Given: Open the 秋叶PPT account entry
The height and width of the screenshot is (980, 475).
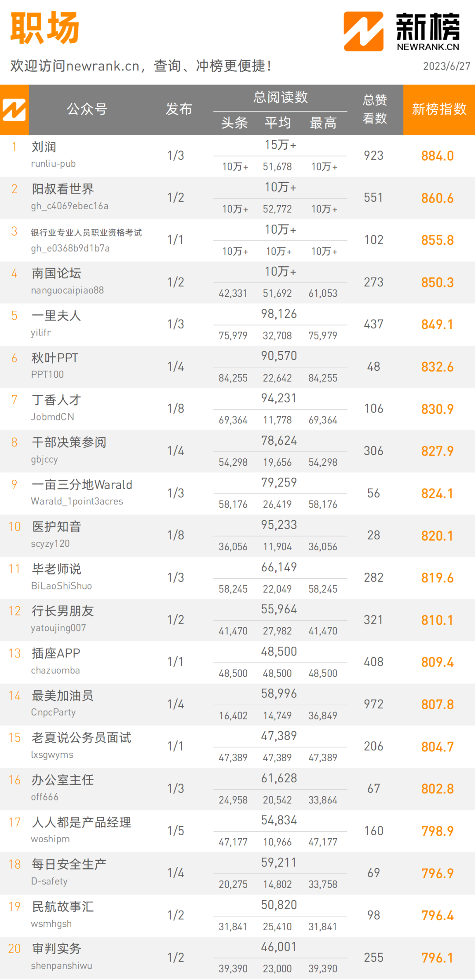Looking at the screenshot, I should (x=55, y=358).
